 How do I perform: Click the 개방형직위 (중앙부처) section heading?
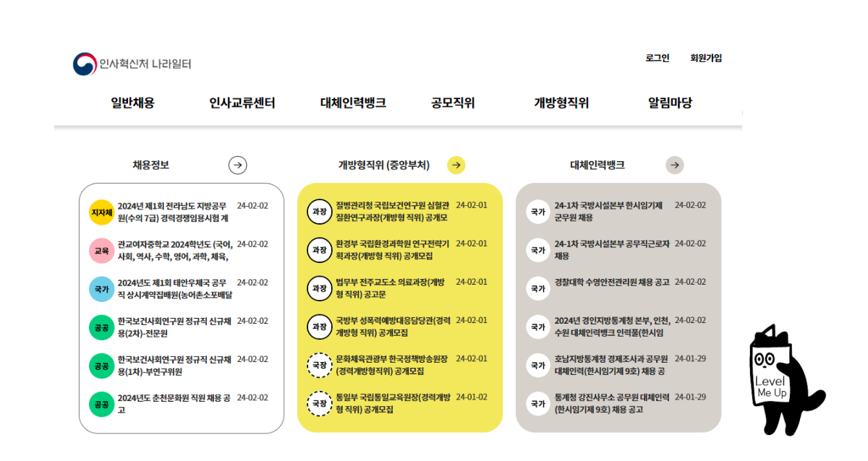click(x=384, y=165)
